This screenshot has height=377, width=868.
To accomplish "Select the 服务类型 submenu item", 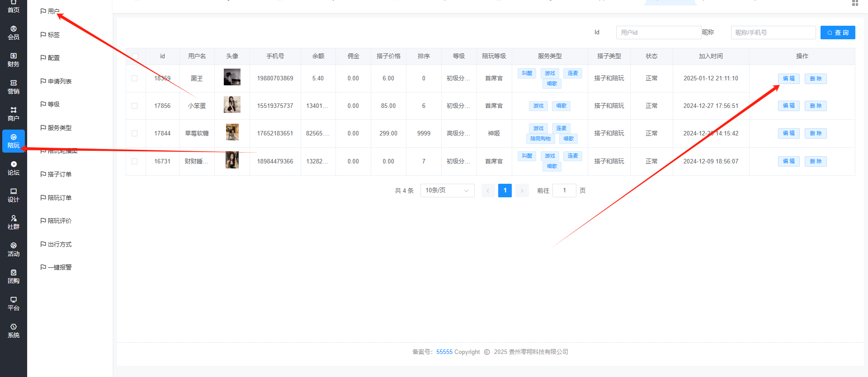I will (x=59, y=128).
